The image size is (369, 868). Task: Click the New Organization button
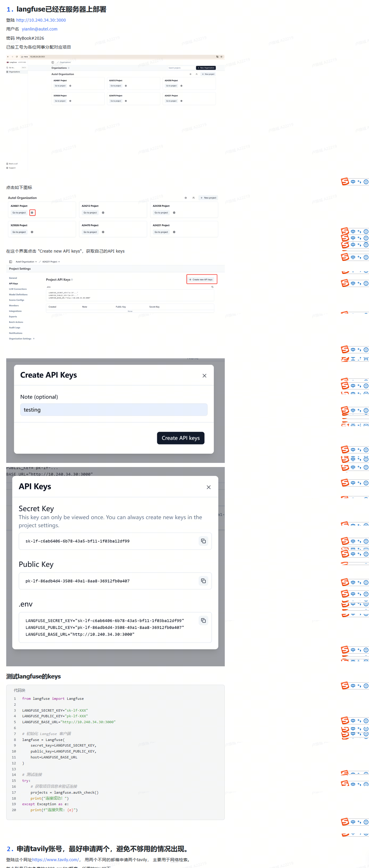[206, 68]
